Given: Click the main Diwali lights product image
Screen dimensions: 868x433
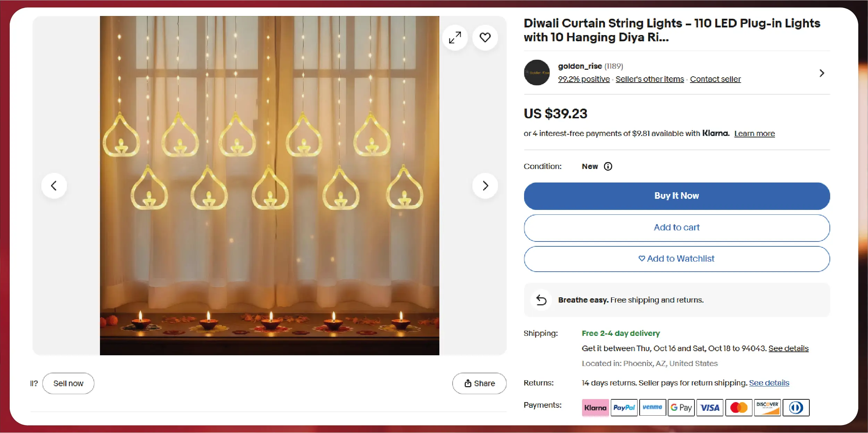Looking at the screenshot, I should (269, 186).
